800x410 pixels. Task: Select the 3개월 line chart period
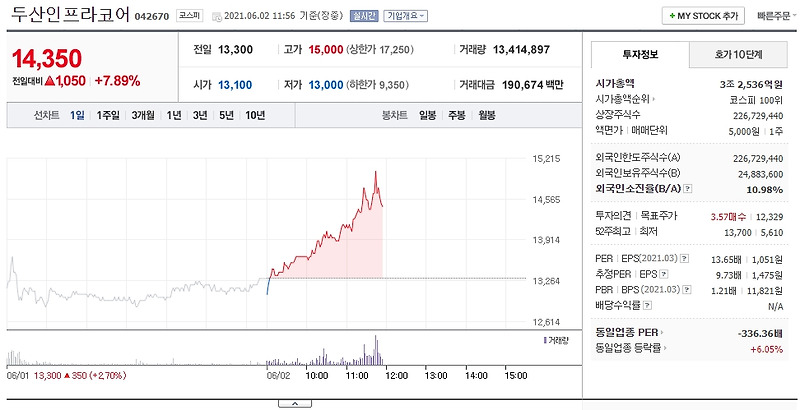click(143, 115)
